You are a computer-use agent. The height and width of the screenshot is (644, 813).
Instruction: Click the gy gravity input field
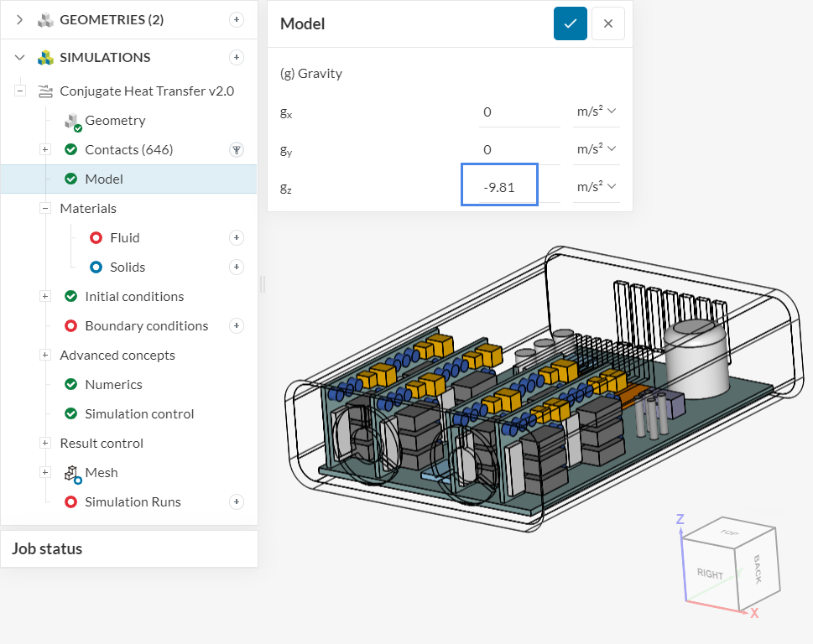(x=519, y=149)
